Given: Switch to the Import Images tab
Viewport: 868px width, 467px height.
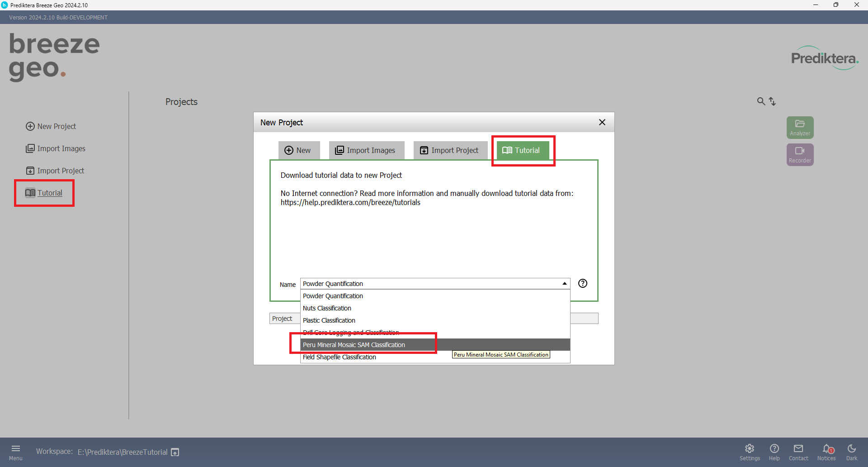Looking at the screenshot, I should (365, 150).
